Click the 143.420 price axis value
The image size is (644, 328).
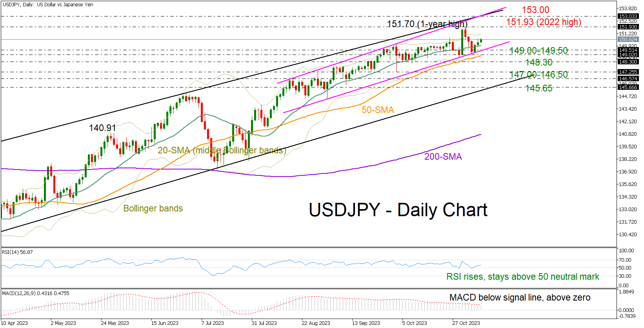point(628,109)
